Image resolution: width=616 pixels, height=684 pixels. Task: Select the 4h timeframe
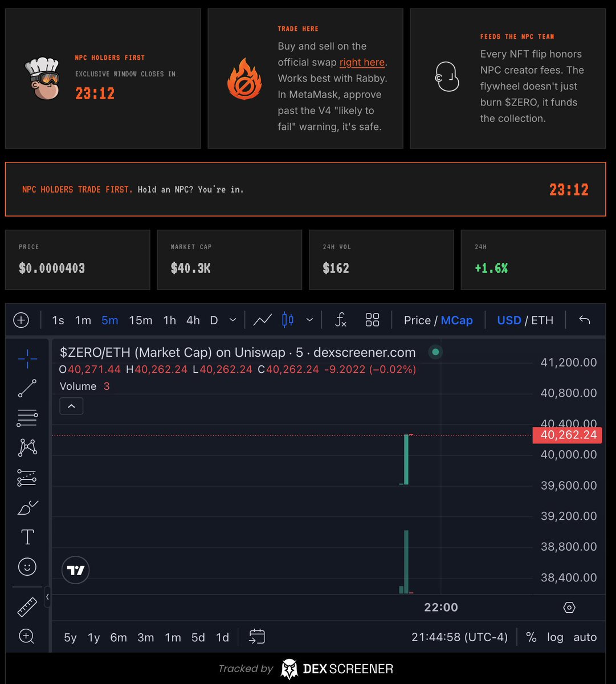coord(193,320)
